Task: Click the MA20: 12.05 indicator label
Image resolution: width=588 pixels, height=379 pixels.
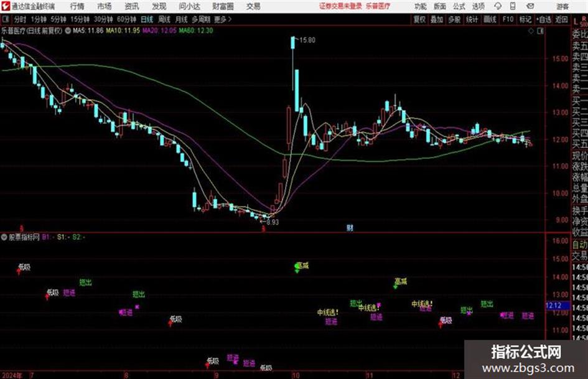Action: 159,30
